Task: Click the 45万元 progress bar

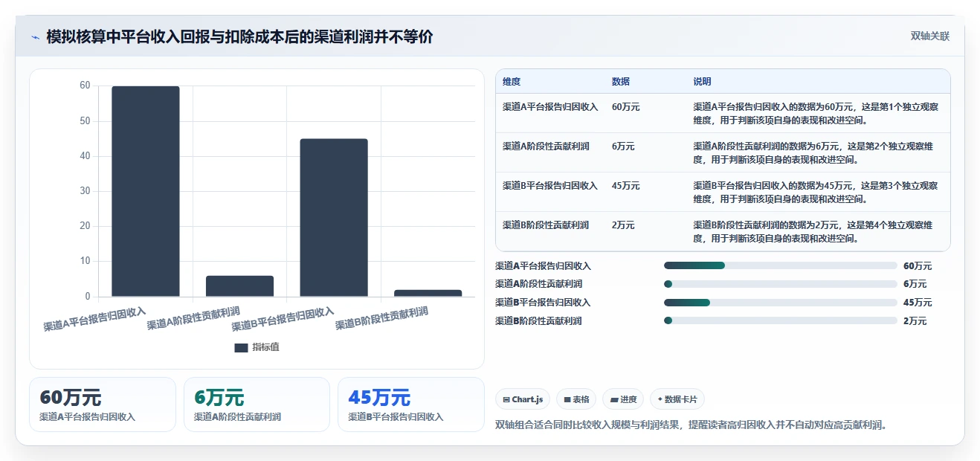Action: pyautogui.click(x=781, y=303)
